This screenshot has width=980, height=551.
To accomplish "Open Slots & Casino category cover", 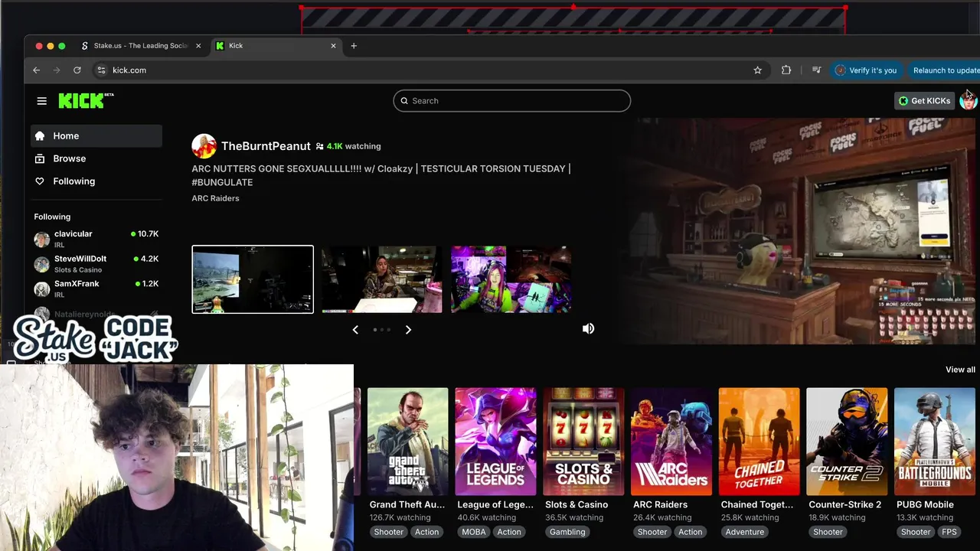I will point(583,442).
